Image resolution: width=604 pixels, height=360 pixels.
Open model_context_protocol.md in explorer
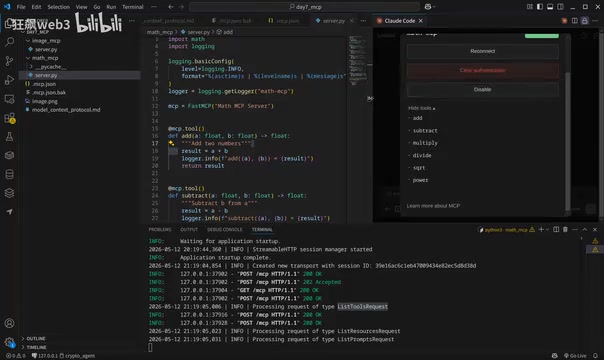point(66,110)
